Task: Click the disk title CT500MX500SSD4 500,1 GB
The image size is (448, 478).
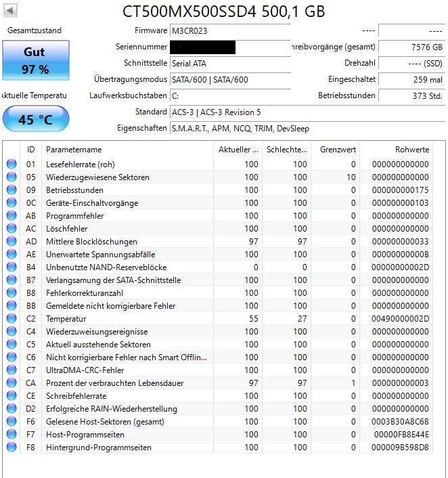Action: pos(224,12)
